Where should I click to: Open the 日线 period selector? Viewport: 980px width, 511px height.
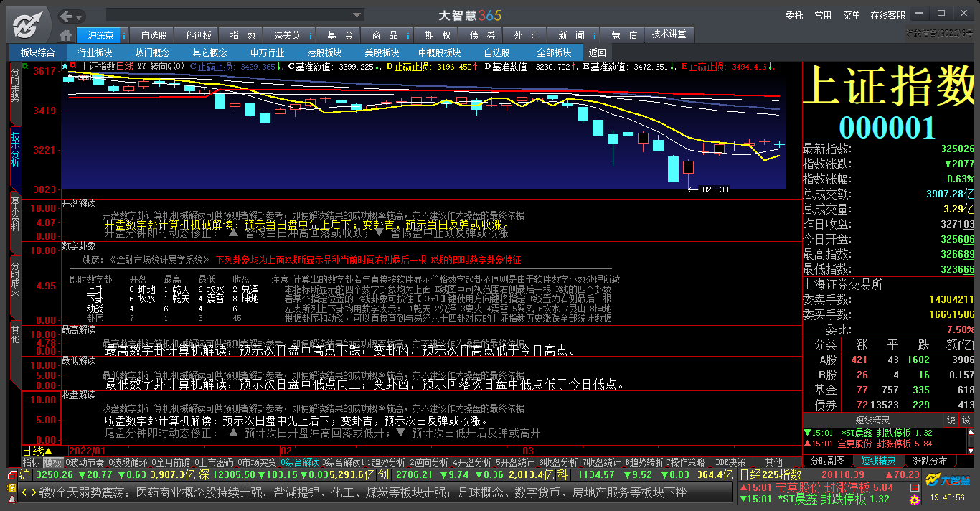(38, 451)
